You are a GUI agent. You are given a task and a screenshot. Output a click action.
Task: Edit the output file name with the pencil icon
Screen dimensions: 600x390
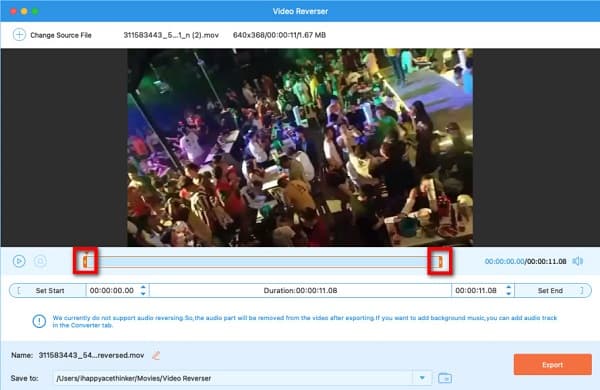click(x=156, y=356)
